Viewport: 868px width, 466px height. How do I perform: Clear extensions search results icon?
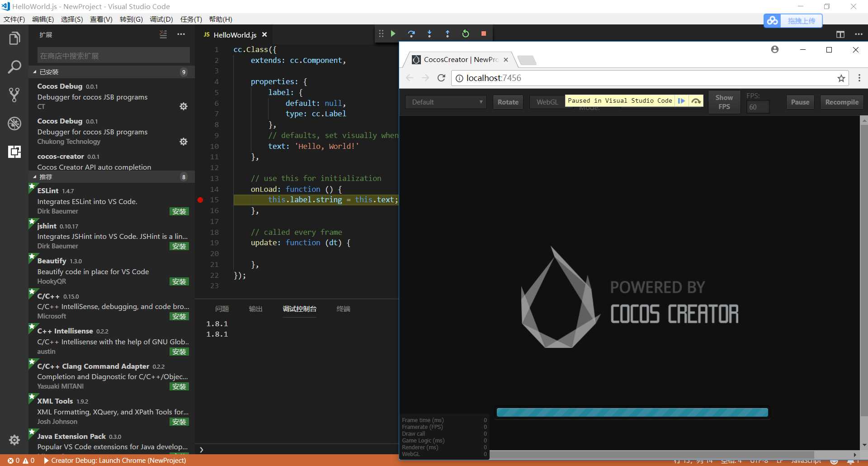click(x=163, y=34)
